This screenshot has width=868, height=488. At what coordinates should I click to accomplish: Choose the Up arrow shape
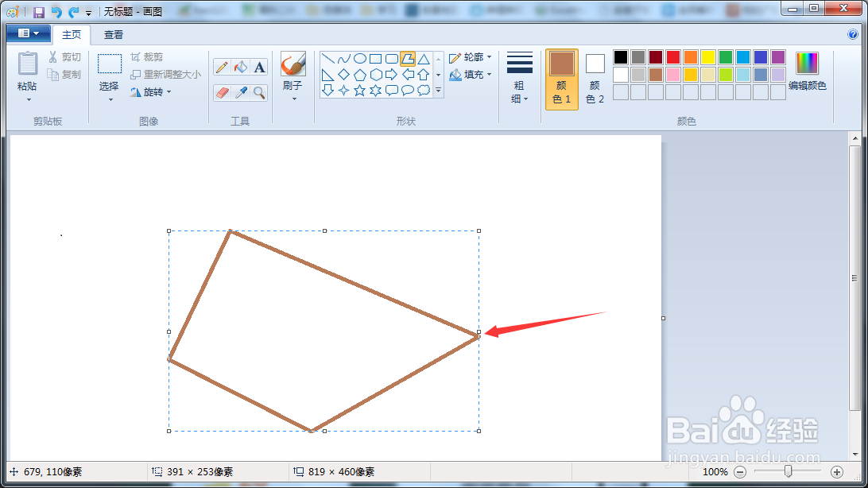tap(424, 75)
